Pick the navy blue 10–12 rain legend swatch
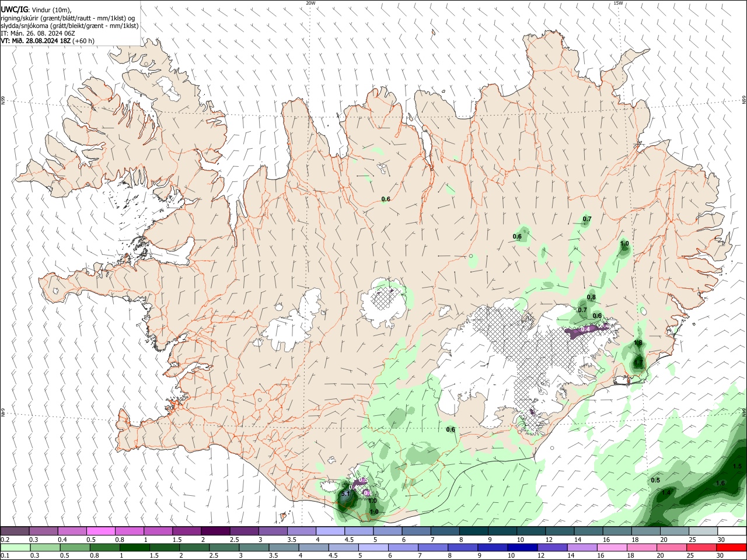The image size is (747, 560). (522, 547)
